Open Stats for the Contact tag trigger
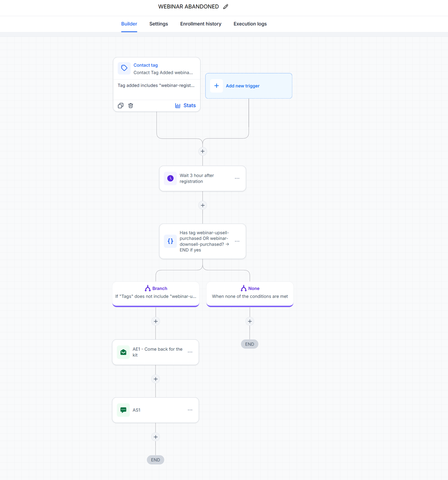This screenshot has height=480, width=448. 185,106
